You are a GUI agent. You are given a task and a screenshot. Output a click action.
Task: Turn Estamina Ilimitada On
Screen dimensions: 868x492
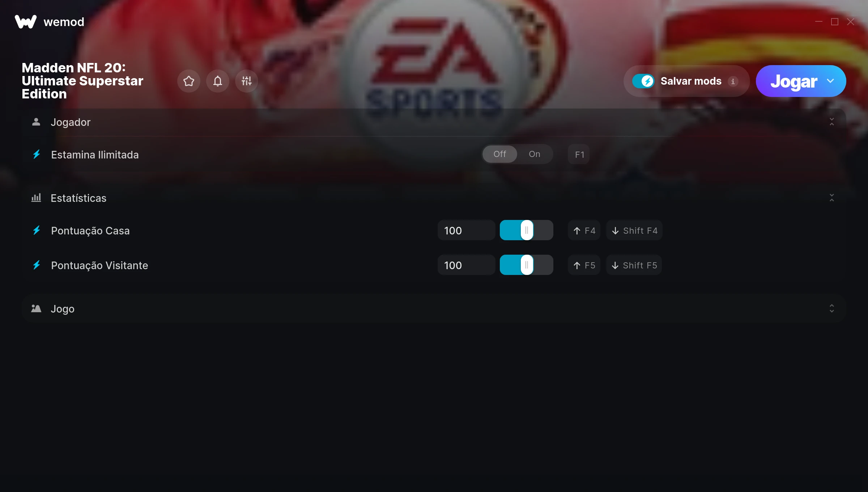tap(535, 154)
